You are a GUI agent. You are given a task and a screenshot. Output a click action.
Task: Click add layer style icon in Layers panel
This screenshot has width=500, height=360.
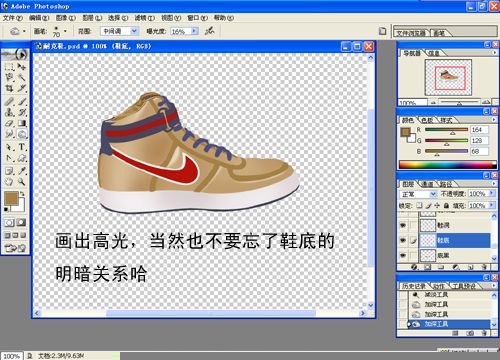415,267
